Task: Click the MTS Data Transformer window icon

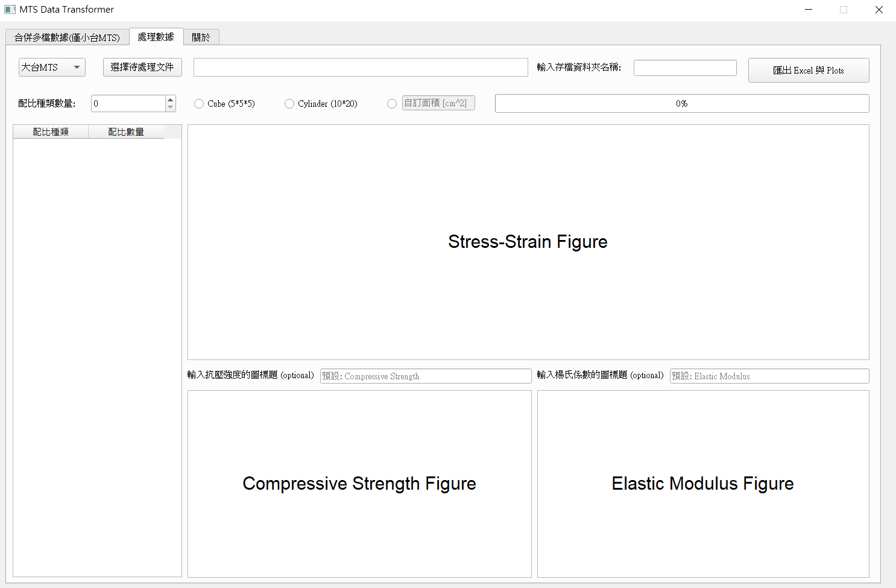Action: coord(10,10)
